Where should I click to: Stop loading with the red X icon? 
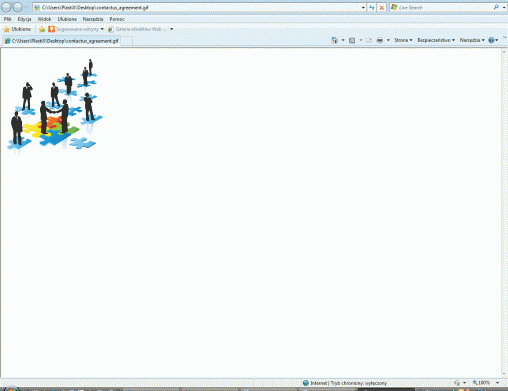tap(382, 7)
